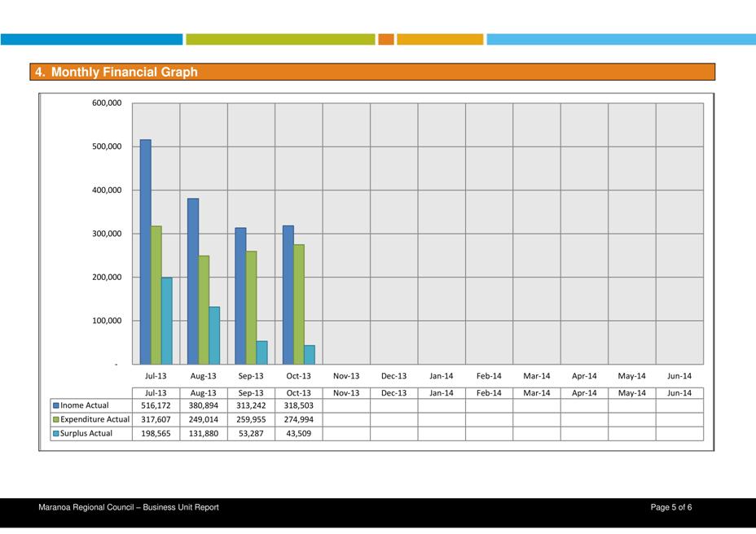
Task: Select the Jun-14 table column header
Action: pos(679,392)
